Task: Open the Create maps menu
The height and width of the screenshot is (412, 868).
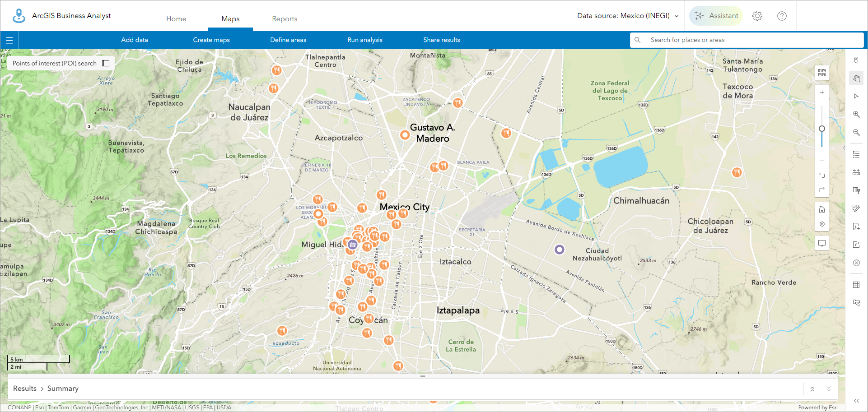Action: pos(211,40)
